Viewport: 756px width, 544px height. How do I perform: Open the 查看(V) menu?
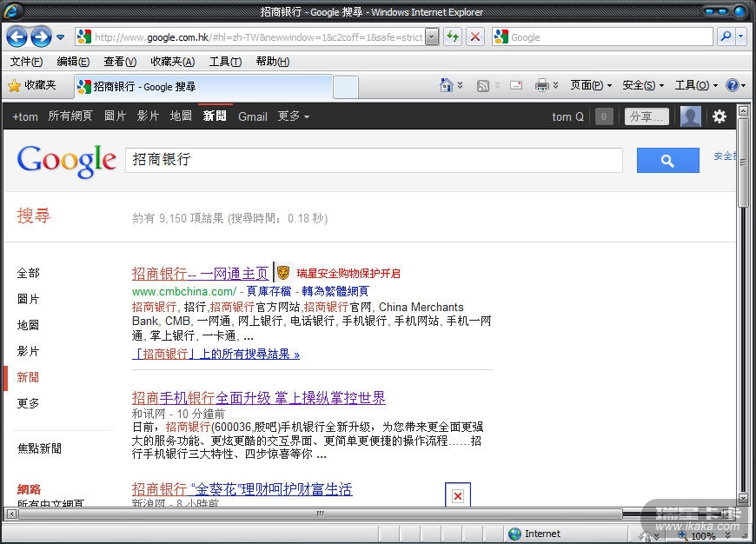click(120, 62)
